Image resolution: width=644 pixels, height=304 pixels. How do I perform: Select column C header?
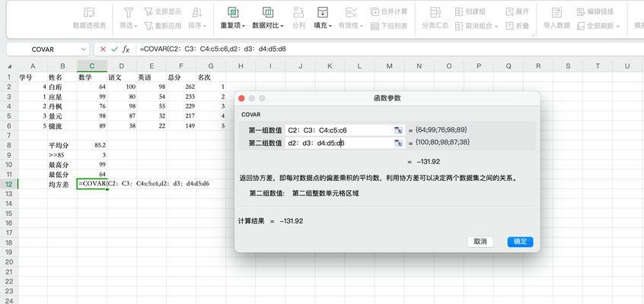click(x=92, y=66)
